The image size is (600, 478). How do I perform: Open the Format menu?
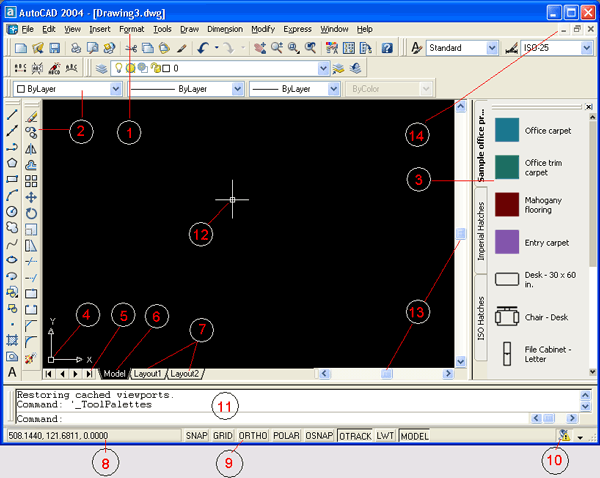click(x=131, y=29)
